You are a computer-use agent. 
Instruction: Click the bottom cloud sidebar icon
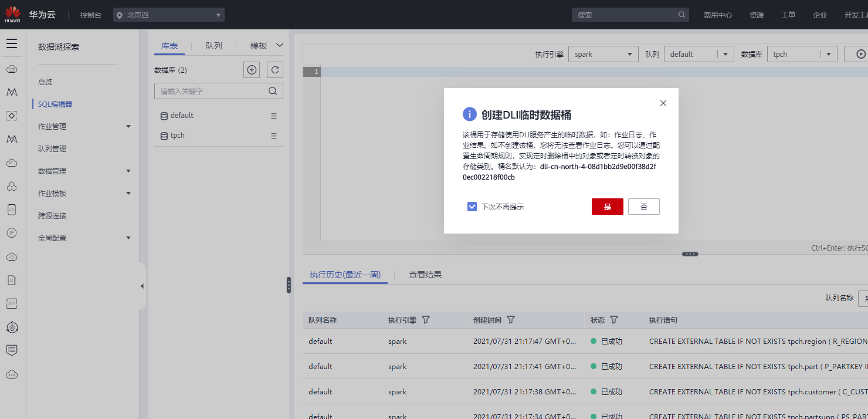click(12, 374)
